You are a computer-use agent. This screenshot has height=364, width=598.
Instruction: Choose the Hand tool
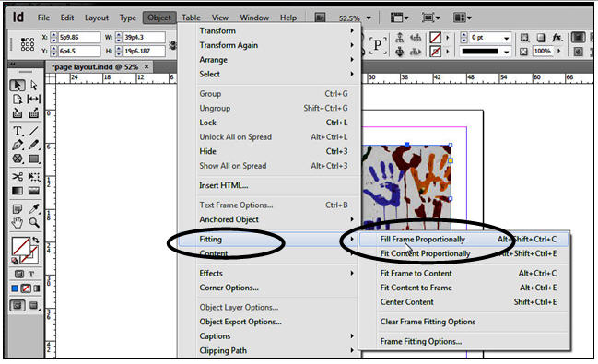[x=18, y=222]
